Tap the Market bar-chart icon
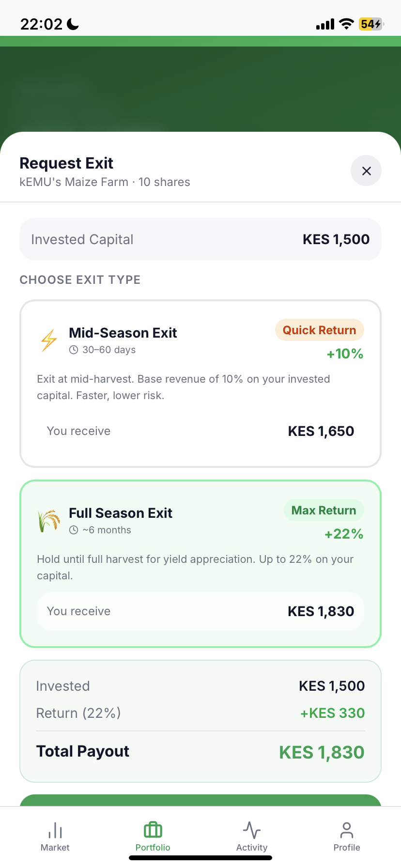 pyautogui.click(x=55, y=830)
